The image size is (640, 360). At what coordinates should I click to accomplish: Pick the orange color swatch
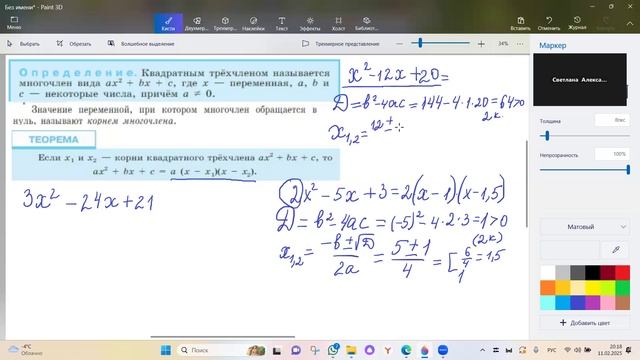click(x=547, y=287)
